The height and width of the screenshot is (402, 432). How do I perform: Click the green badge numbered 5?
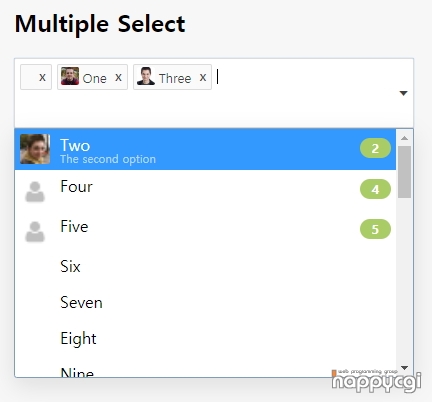[x=375, y=229]
